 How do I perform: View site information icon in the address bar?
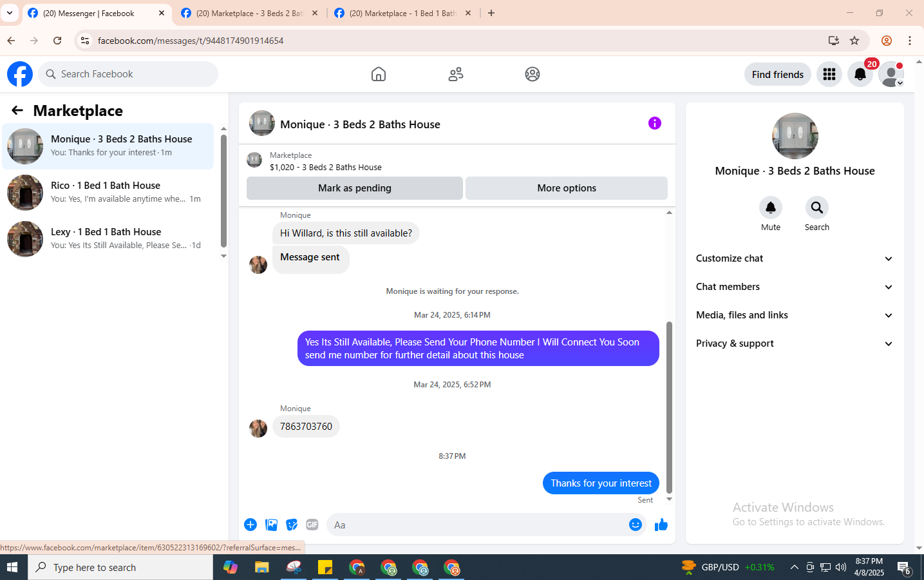(84, 41)
